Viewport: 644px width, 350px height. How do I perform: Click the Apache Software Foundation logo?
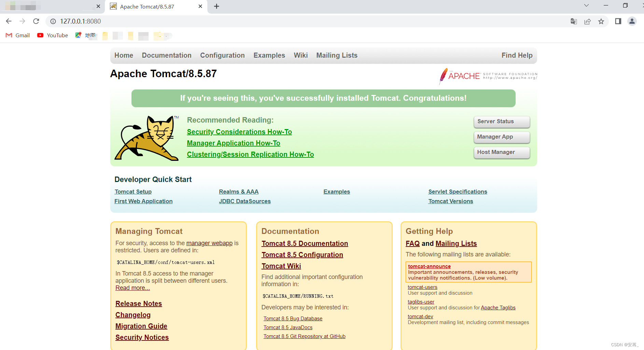tap(488, 76)
